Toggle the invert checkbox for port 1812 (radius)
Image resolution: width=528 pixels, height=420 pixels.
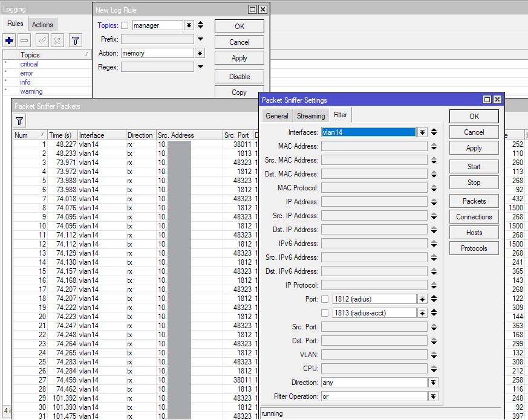[x=325, y=299]
